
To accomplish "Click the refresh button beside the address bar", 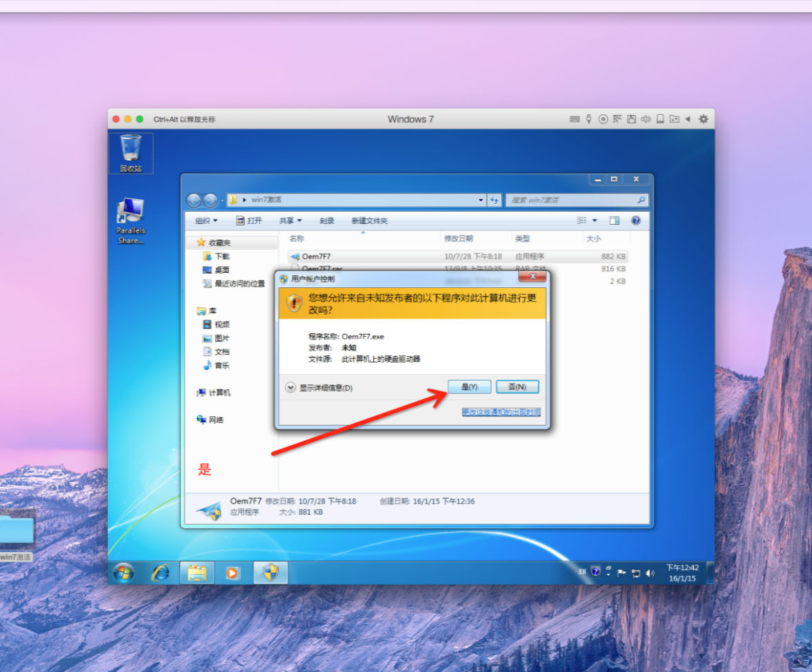I will click(x=495, y=200).
